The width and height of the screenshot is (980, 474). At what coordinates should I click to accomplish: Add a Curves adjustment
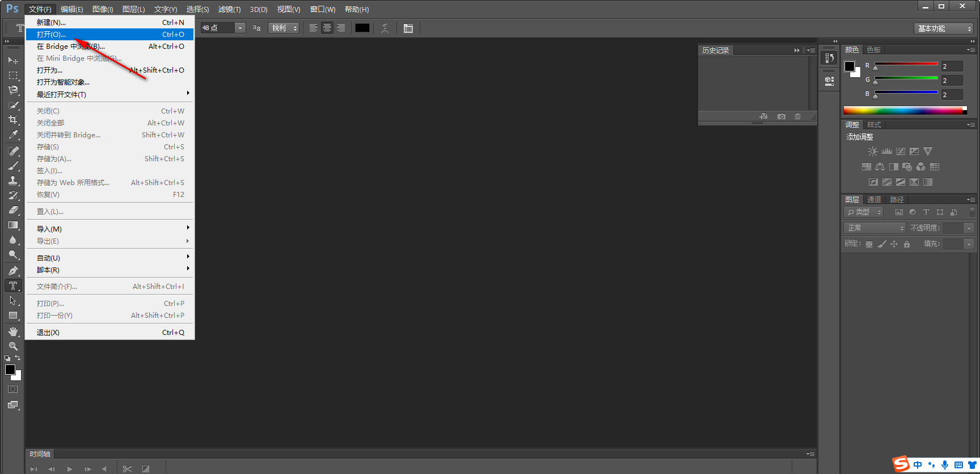pyautogui.click(x=901, y=152)
